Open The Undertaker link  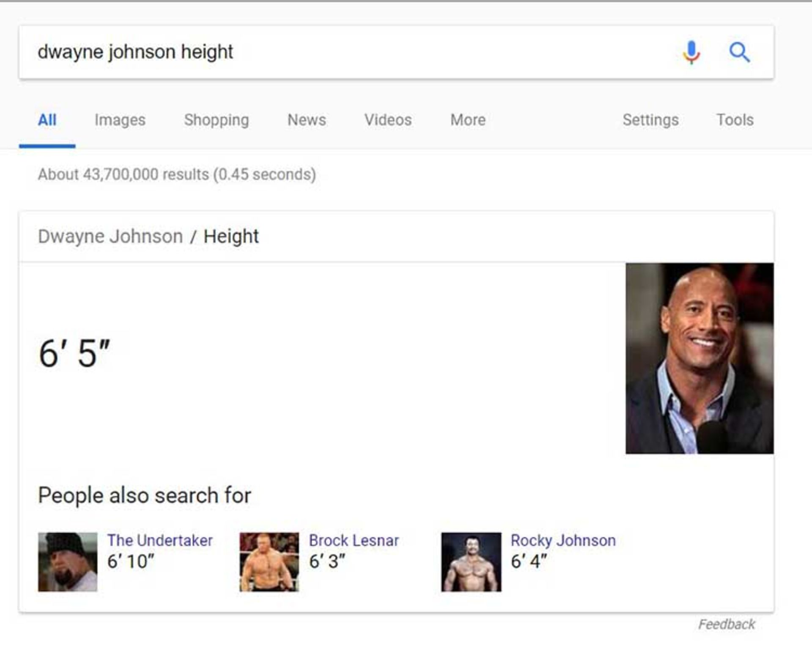[x=160, y=540]
